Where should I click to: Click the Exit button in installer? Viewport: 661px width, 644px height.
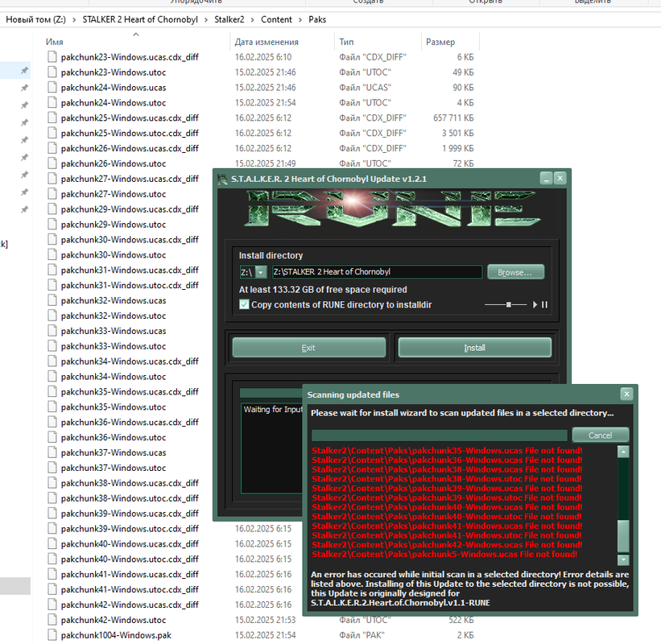click(309, 348)
